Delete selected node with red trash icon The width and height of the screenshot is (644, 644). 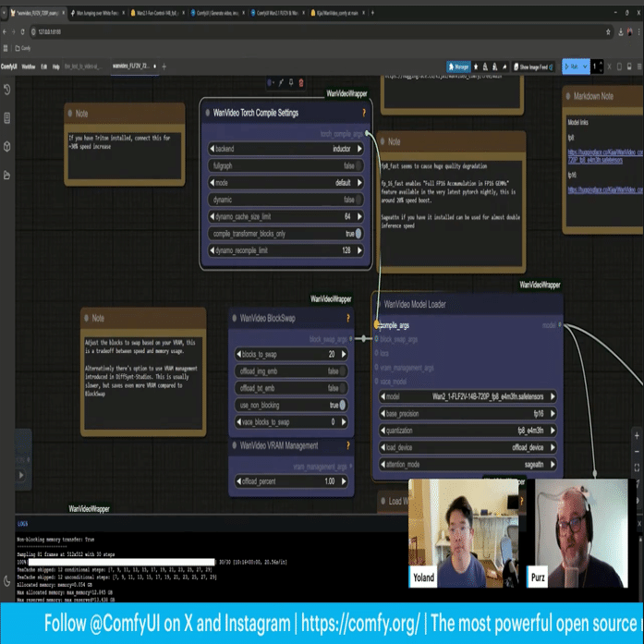coord(301,83)
